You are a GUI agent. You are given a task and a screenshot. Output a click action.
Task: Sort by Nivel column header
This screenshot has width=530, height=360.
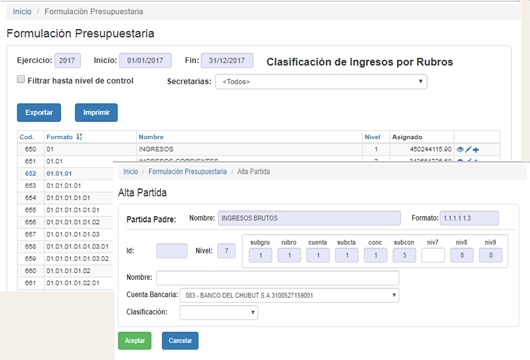pos(372,137)
